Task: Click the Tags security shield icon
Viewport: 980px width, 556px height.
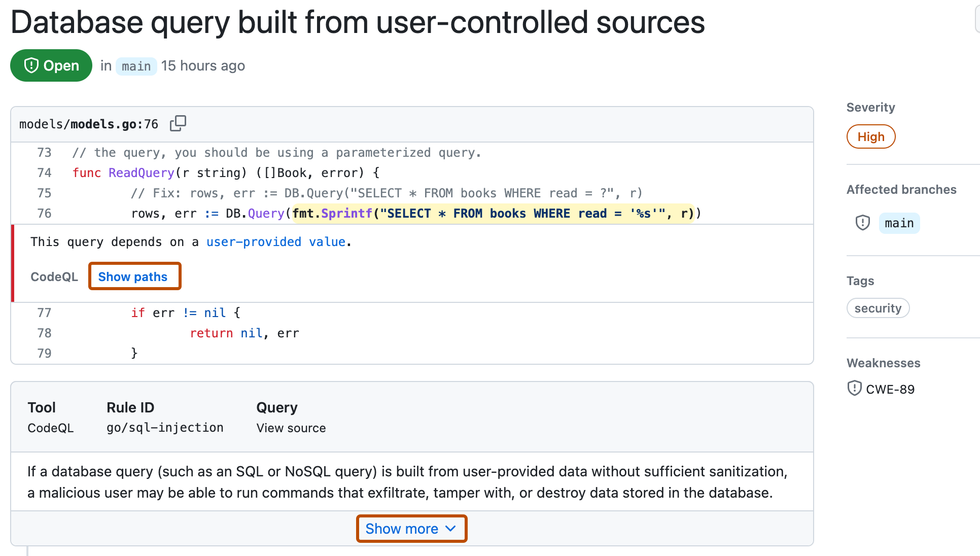Action: [x=878, y=308]
